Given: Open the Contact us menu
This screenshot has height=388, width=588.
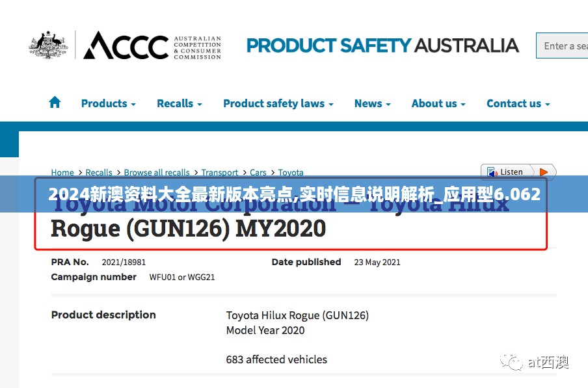Looking at the screenshot, I should pyautogui.click(x=518, y=103).
